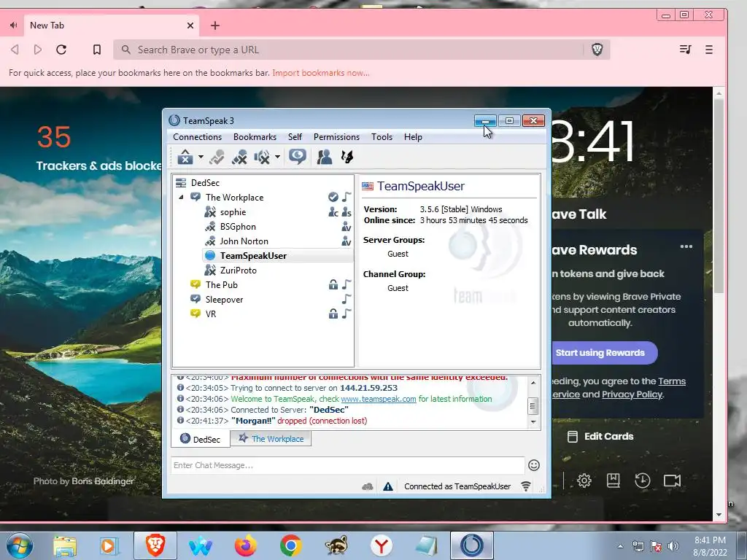Open Brave new tab settings gear
Image resolution: width=747 pixels, height=560 pixels.
584,481
